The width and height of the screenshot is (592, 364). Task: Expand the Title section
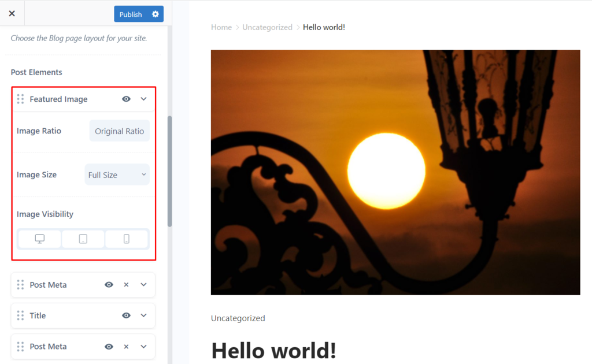(143, 315)
